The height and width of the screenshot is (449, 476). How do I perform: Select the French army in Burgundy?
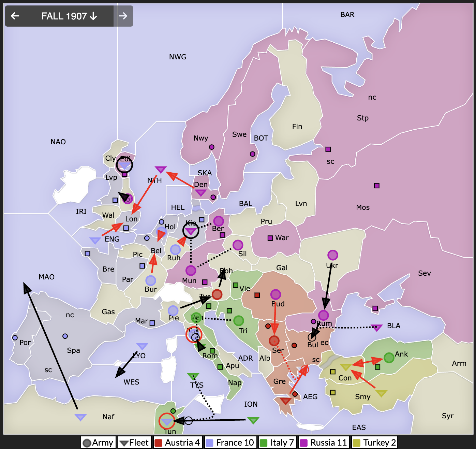coord(151,280)
